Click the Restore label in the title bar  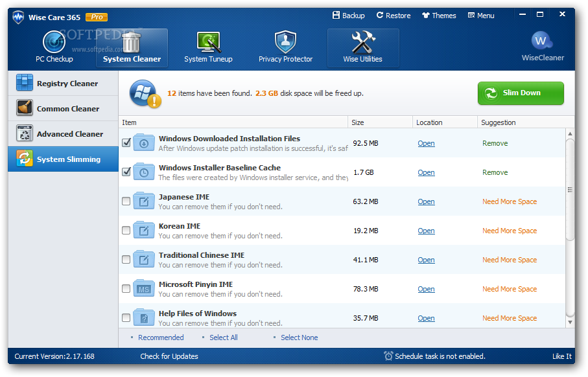398,16
